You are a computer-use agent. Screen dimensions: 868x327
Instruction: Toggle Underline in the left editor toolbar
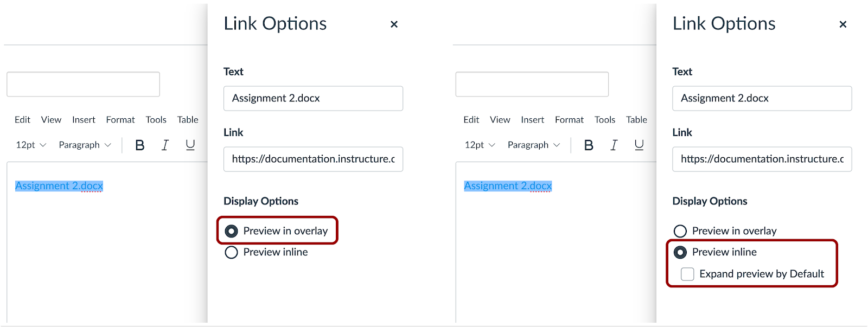coord(190,145)
